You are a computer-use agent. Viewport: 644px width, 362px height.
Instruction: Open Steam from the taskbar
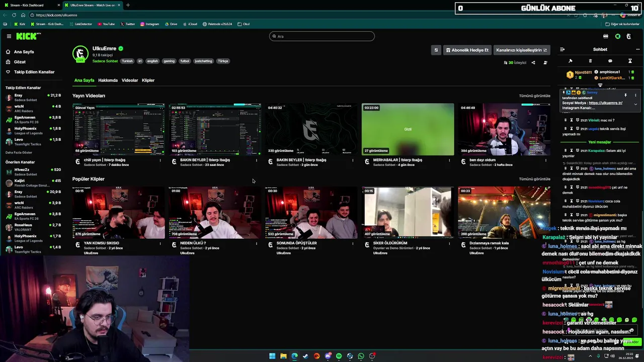(305, 356)
